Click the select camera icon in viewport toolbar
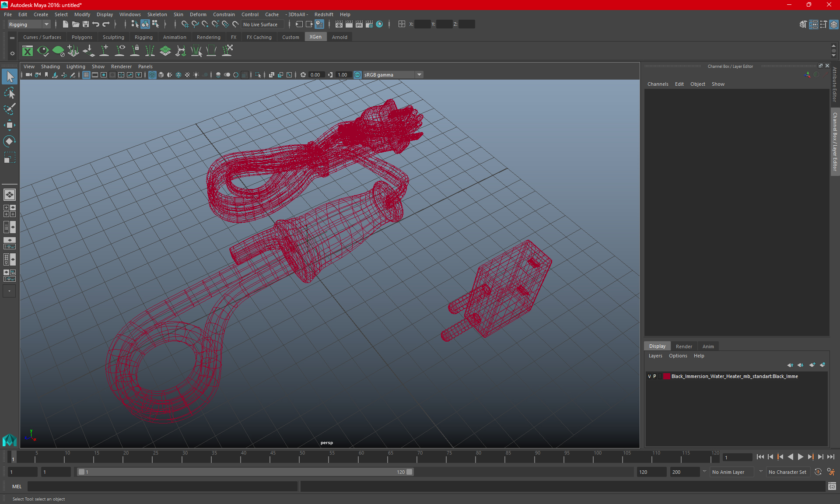The height and width of the screenshot is (504, 840). [28, 75]
